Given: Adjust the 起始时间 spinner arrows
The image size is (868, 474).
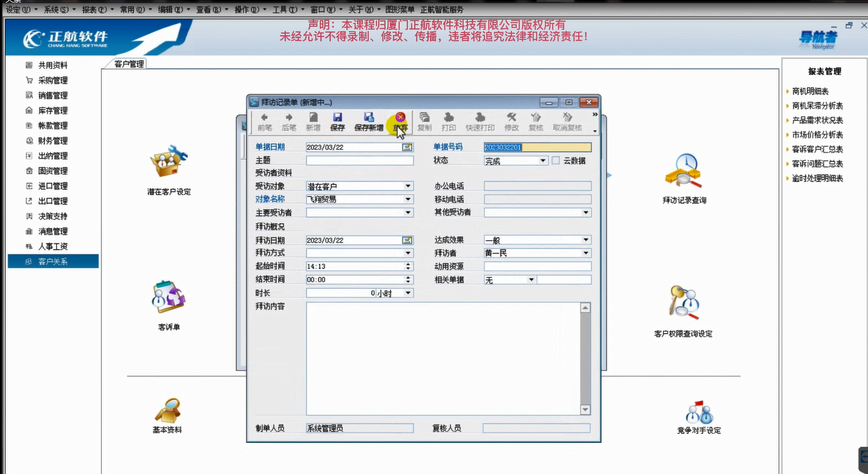Looking at the screenshot, I should (x=408, y=266).
